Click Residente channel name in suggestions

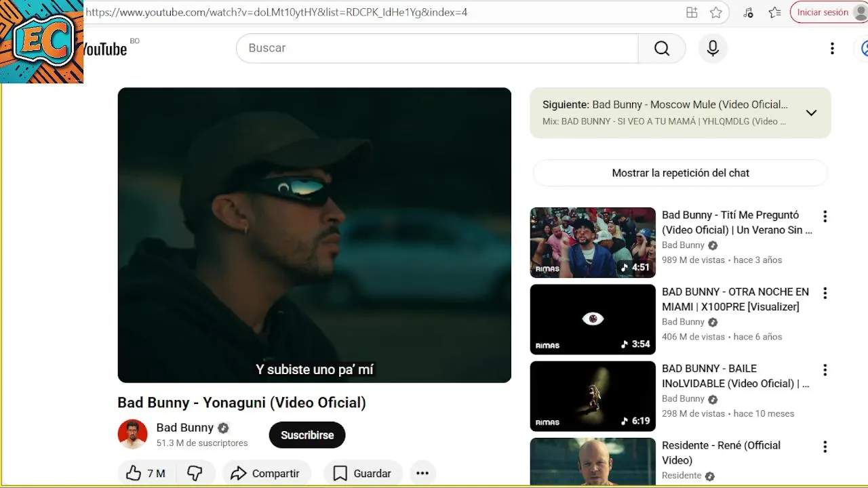pos(682,476)
